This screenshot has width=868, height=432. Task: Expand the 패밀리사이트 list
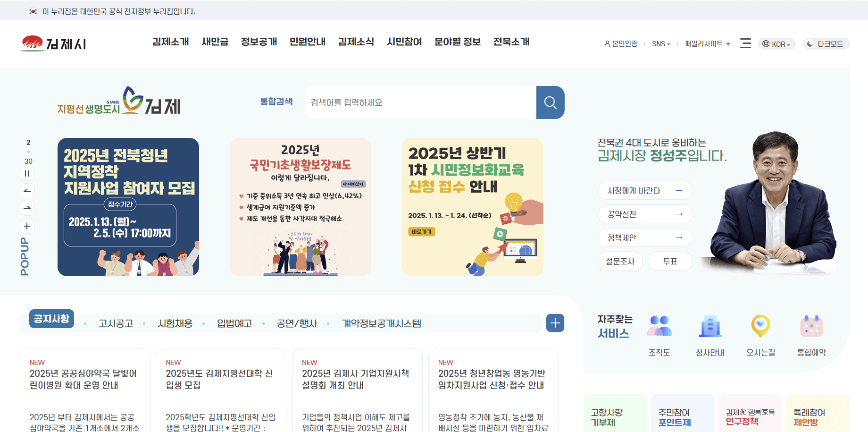(706, 43)
